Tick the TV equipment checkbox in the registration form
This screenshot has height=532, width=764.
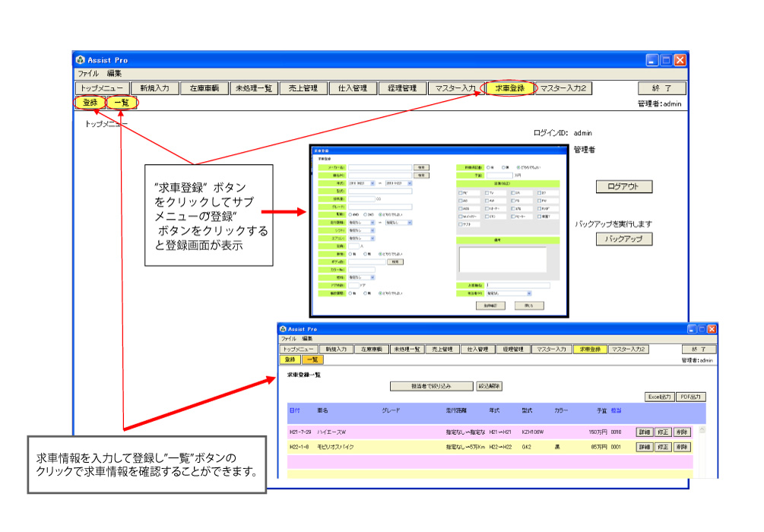tap(487, 193)
